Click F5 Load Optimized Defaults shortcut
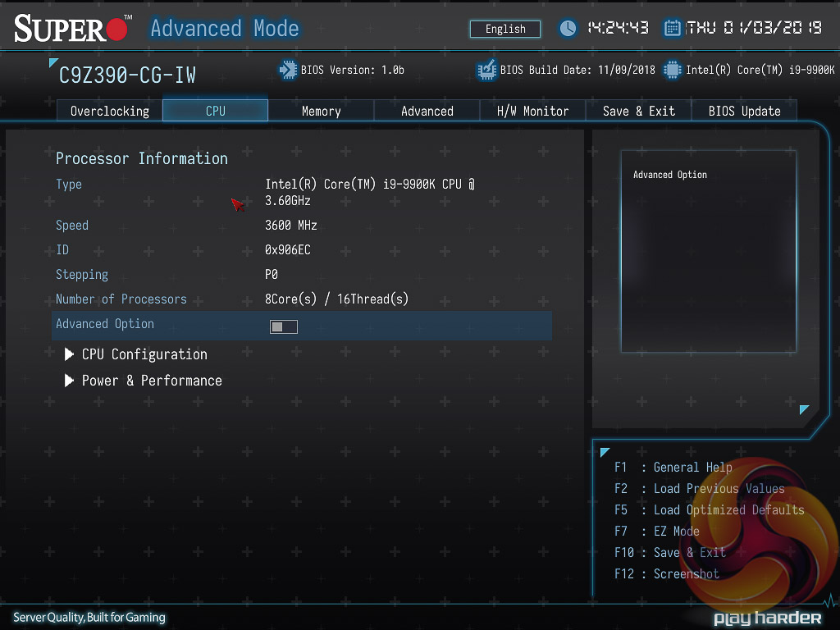 pos(710,510)
